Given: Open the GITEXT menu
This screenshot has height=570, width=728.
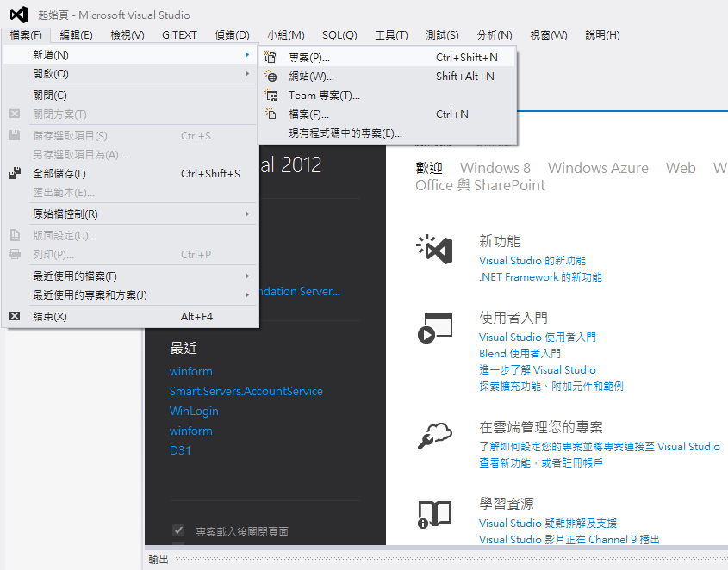Looking at the screenshot, I should [179, 35].
